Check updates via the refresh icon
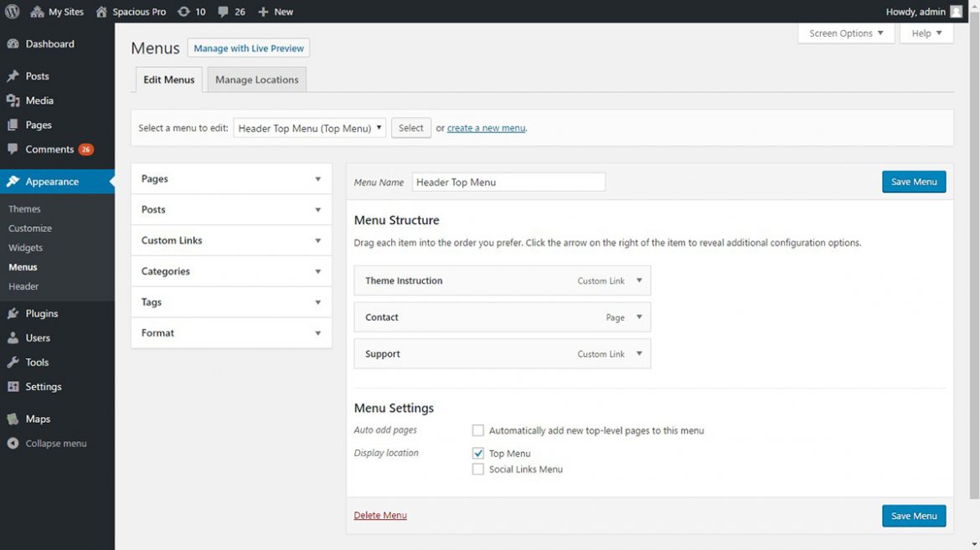 click(x=184, y=11)
